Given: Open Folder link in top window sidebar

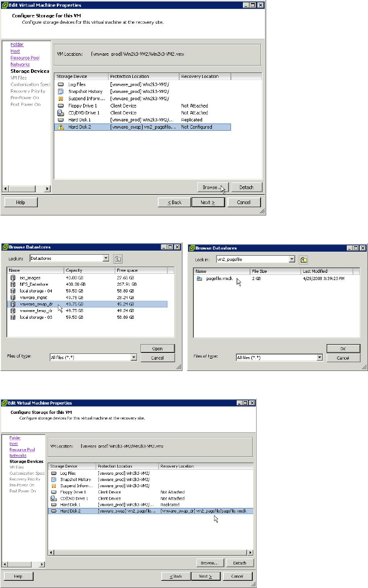Looking at the screenshot, I should (x=17, y=44).
